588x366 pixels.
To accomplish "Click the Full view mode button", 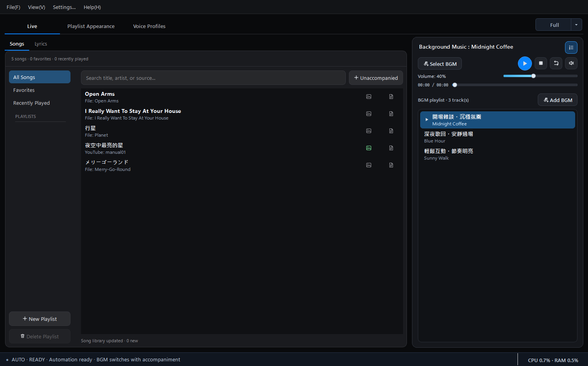I will pos(553,25).
